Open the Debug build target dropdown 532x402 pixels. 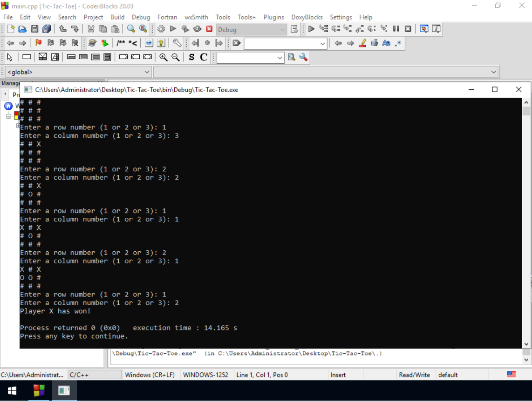tap(252, 29)
